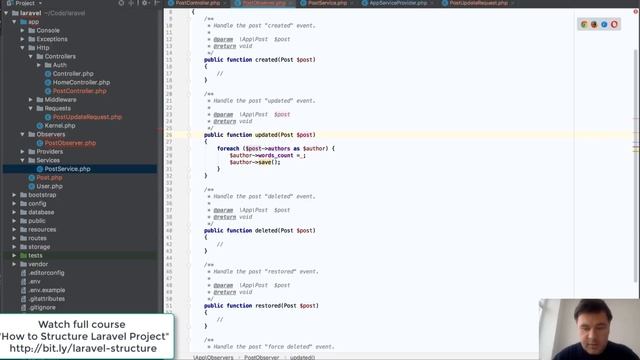Click the Post.php class icon
Screen dimensions: 640x360
pyautogui.click(x=31, y=178)
